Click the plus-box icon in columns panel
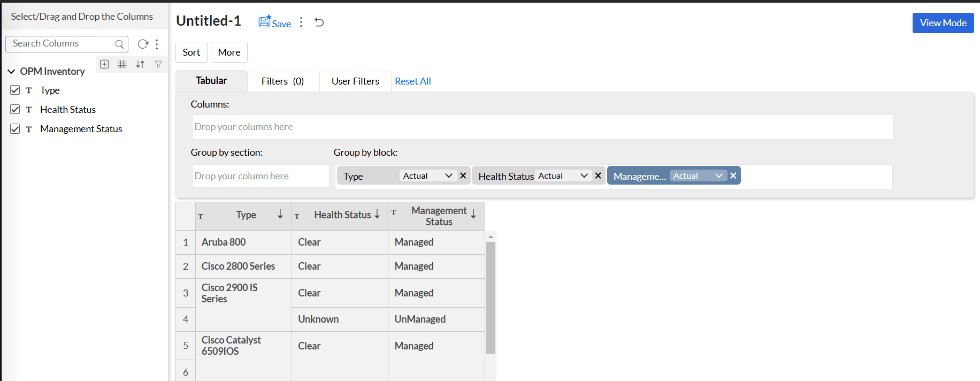 coord(104,64)
